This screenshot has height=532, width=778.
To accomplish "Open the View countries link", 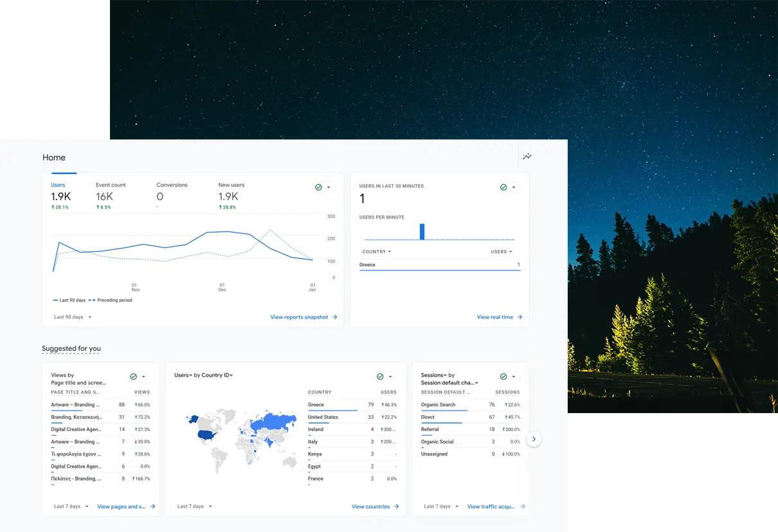I will (x=371, y=507).
